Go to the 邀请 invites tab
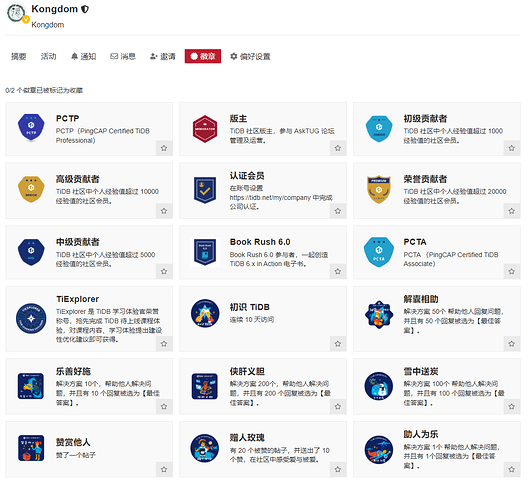The image size is (531, 500). (x=163, y=56)
